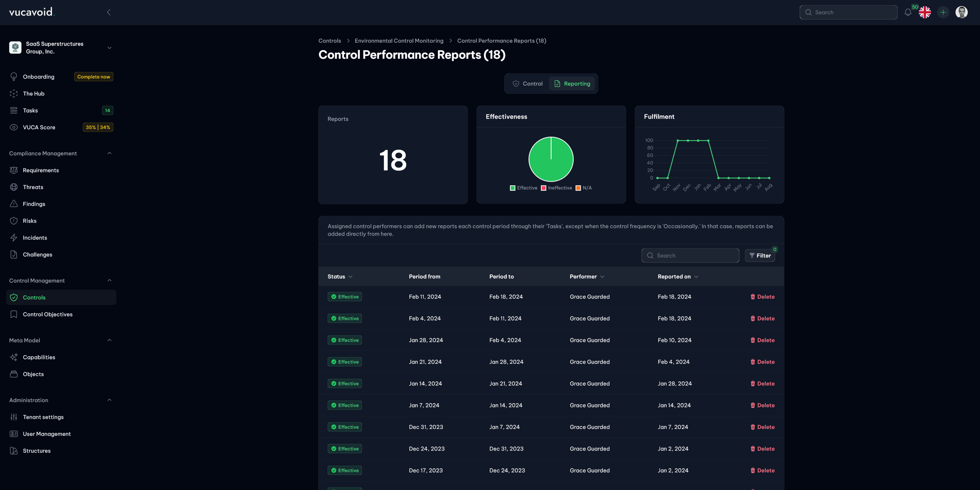Switch to the Reporting tab
This screenshot has height=490, width=980.
pyautogui.click(x=572, y=83)
